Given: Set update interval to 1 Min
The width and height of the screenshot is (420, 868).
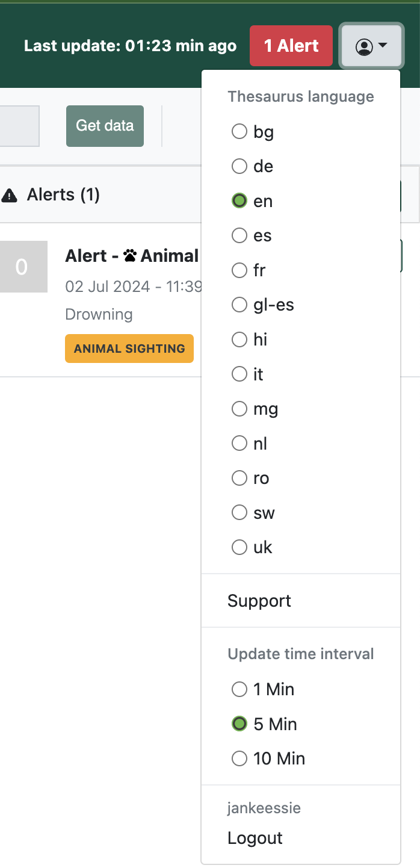Looking at the screenshot, I should pyautogui.click(x=239, y=689).
